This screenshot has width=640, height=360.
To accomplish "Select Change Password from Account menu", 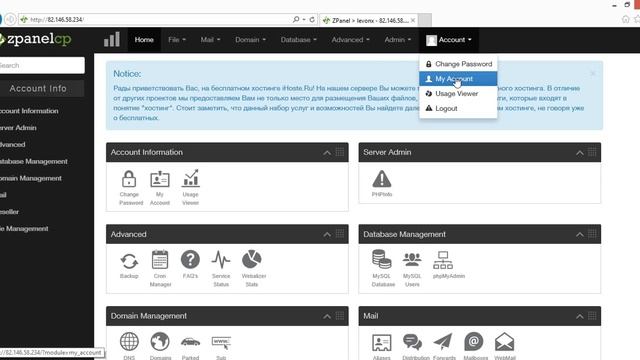I will coord(458,64).
